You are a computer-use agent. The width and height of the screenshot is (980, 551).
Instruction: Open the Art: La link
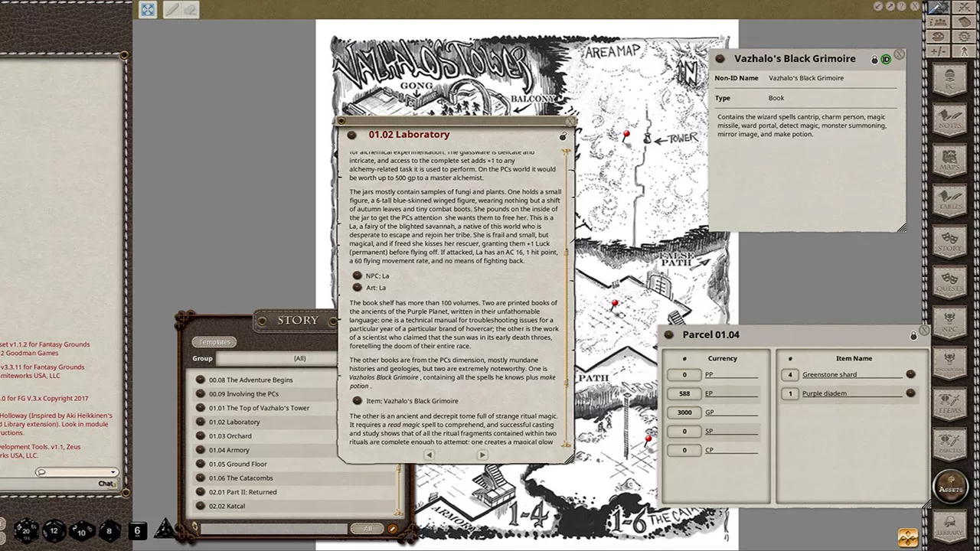click(357, 288)
